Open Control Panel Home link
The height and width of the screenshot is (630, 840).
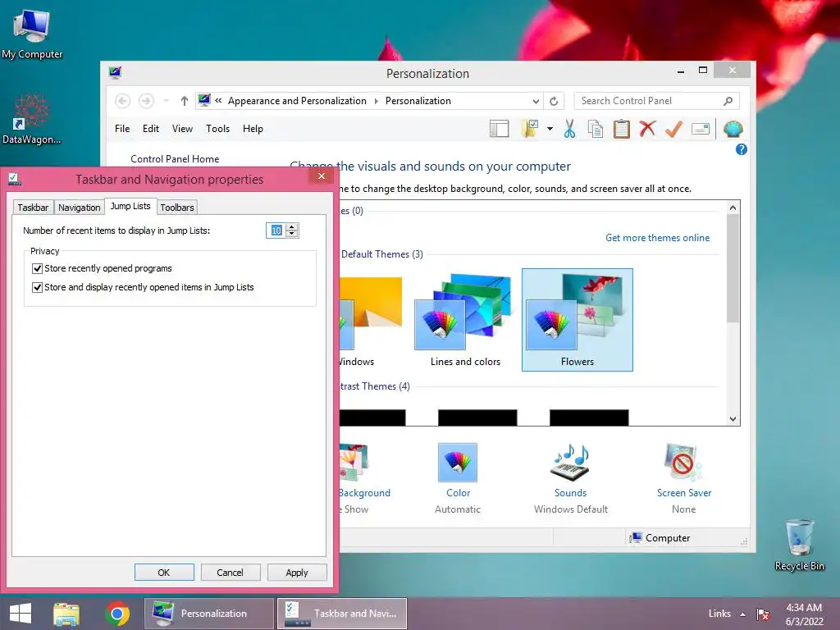tap(175, 158)
